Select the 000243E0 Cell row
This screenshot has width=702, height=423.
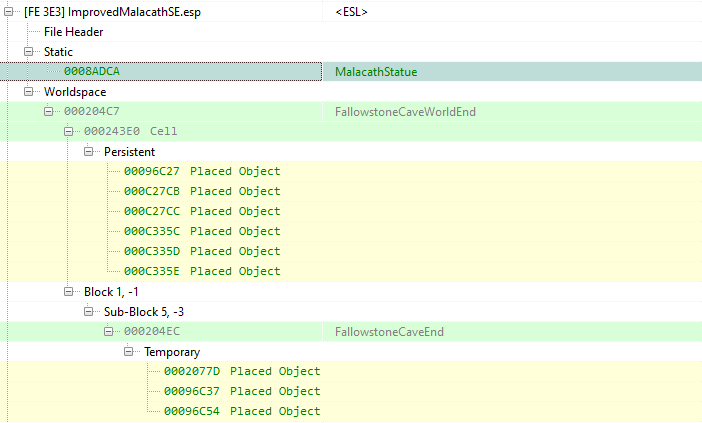point(130,132)
